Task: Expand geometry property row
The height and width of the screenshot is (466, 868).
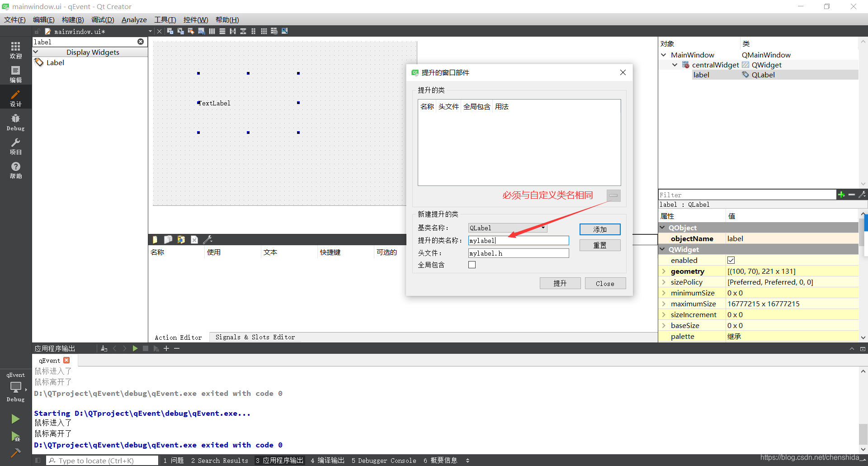Action: pyautogui.click(x=664, y=271)
